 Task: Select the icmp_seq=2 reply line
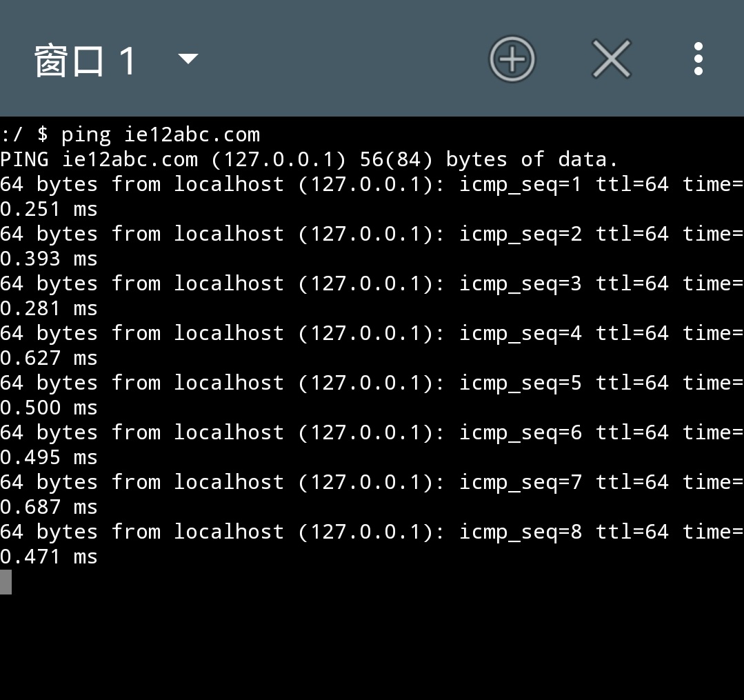tap(372, 246)
